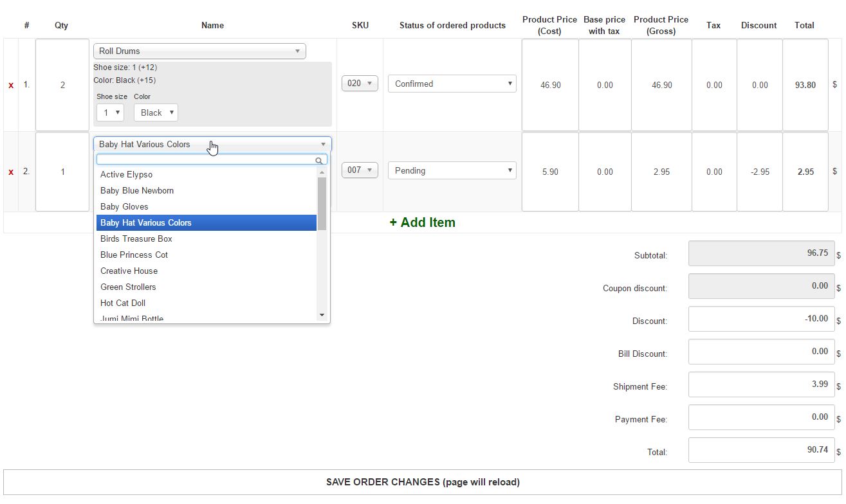Click the down arrow on the product list scrollbar
This screenshot has width=846, height=504.
point(322,314)
